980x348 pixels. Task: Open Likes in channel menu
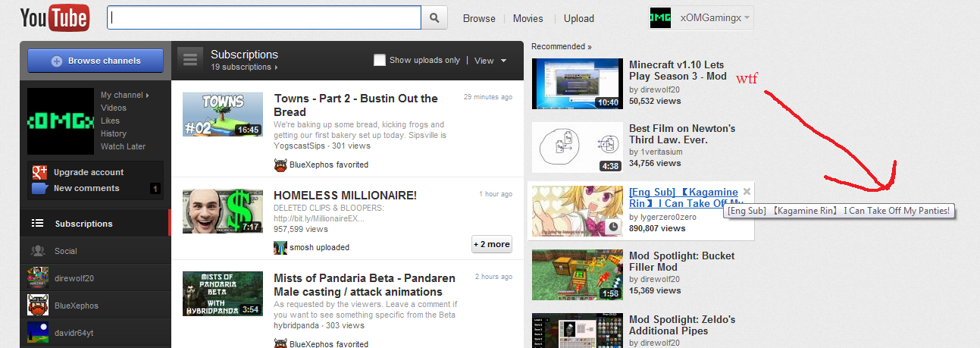pyautogui.click(x=110, y=121)
